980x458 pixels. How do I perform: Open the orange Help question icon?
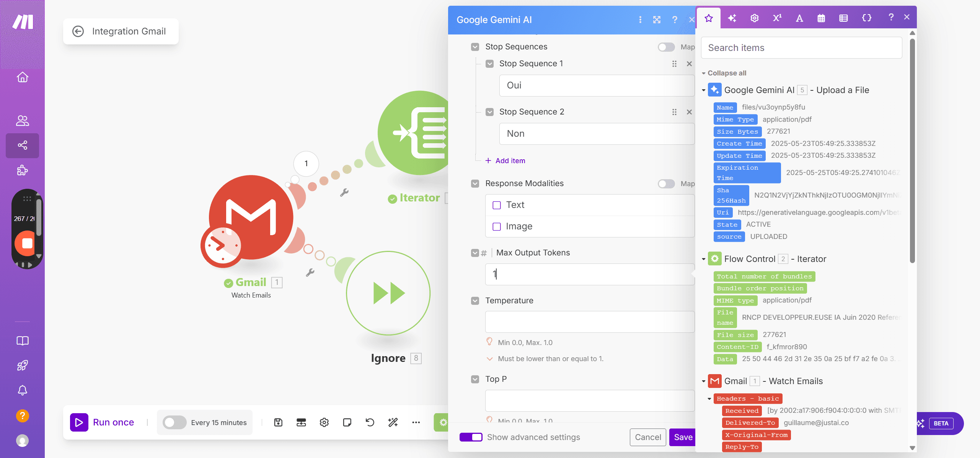23,415
